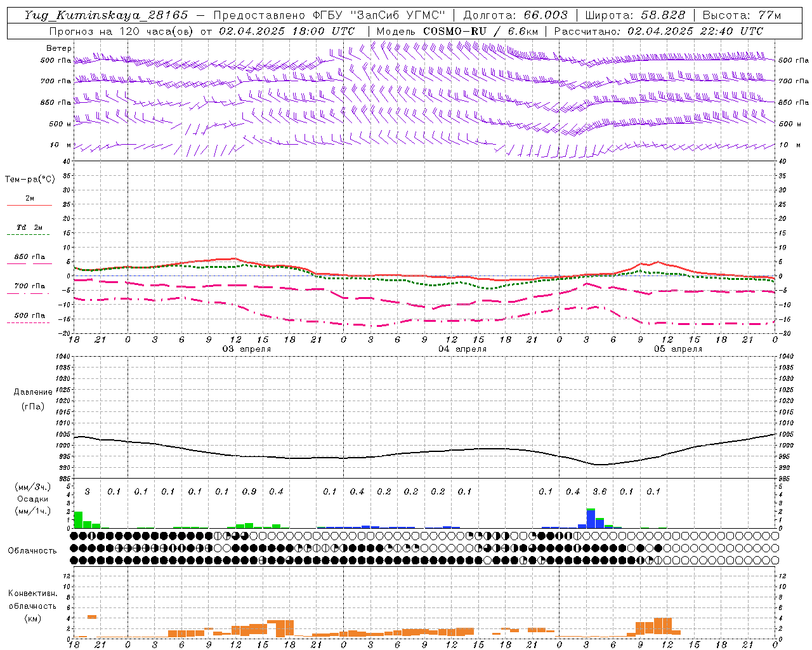Click the dash-dot line sample under 700 гПа legend
Viewport: 812px width, 650px height.
(x=29, y=294)
